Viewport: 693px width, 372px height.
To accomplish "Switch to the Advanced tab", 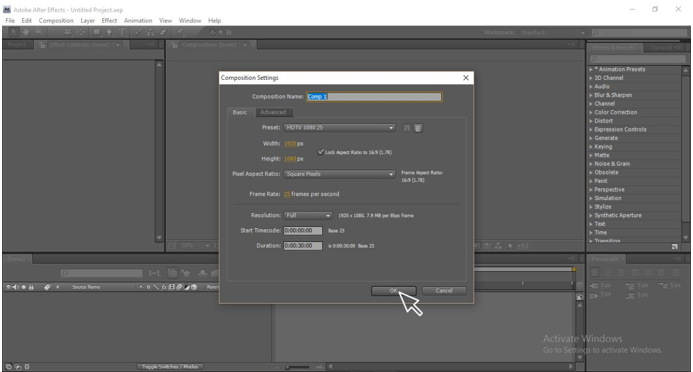I will point(273,112).
